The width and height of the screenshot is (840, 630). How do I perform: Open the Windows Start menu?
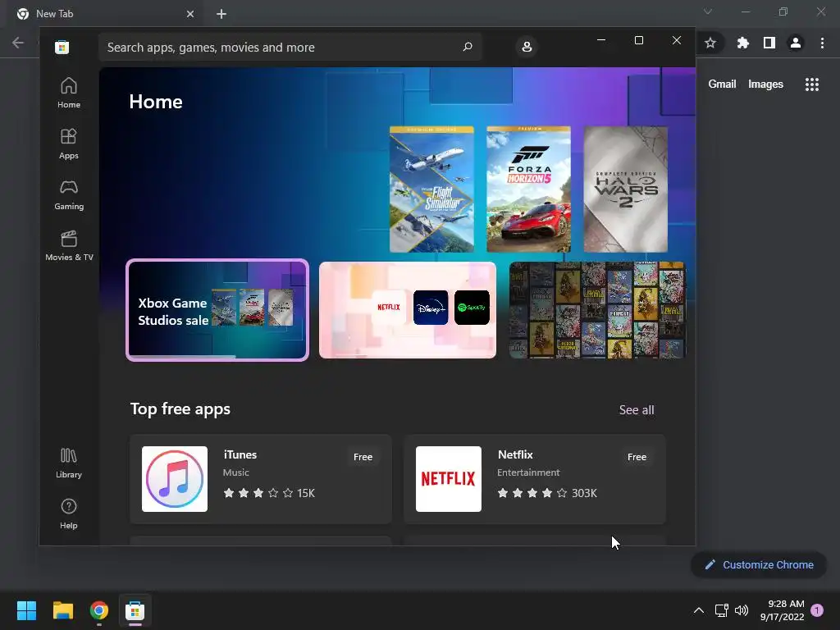[x=26, y=610]
